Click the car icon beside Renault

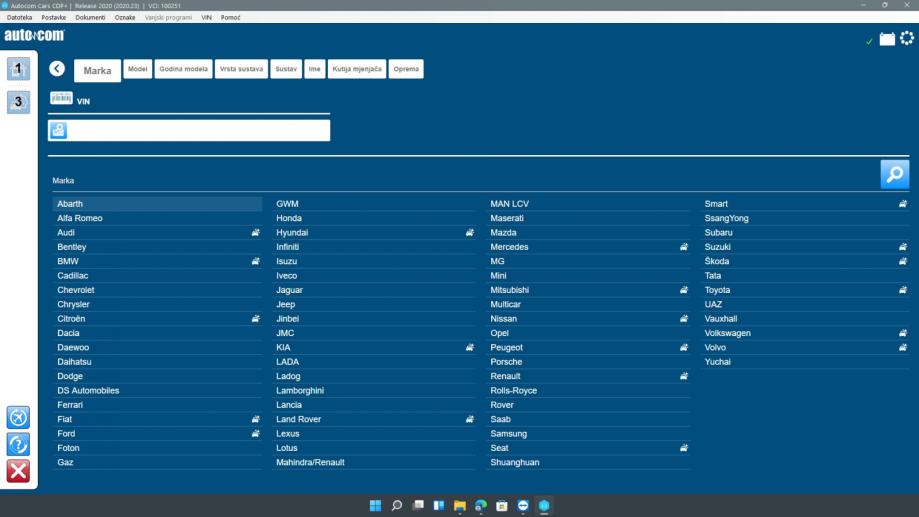(x=683, y=376)
